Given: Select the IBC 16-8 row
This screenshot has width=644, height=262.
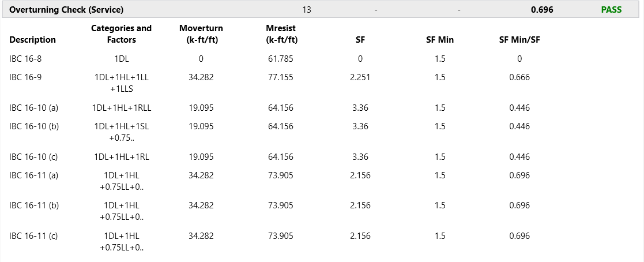Looking at the screenshot, I should [26, 59].
